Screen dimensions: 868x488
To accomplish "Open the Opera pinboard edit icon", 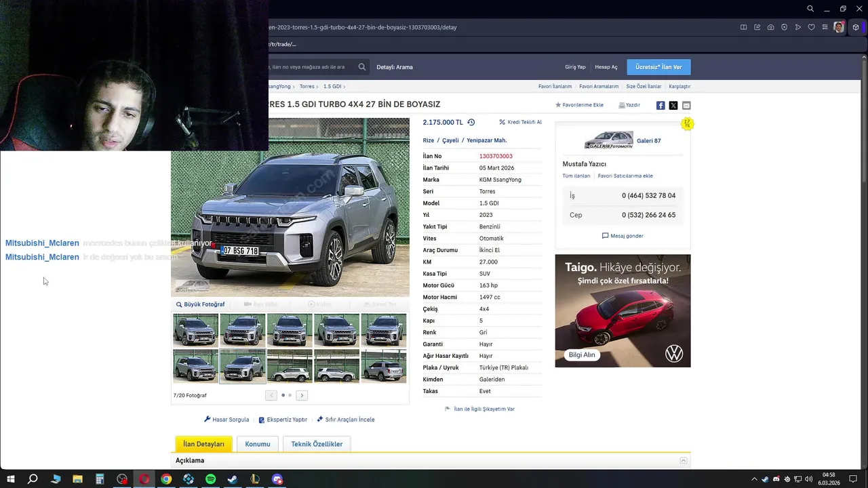I will (757, 27).
